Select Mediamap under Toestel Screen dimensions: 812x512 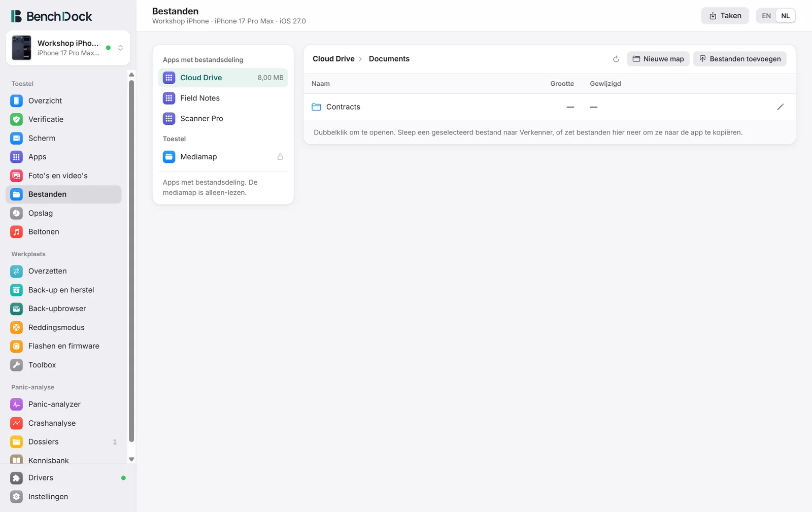(223, 157)
